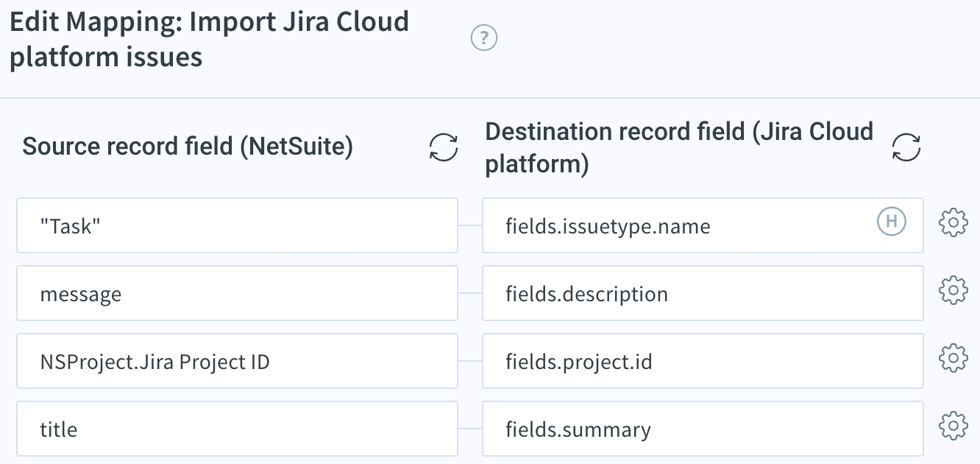Edit the "Task" source field
This screenshot has width=980, height=464.
pos(237,225)
